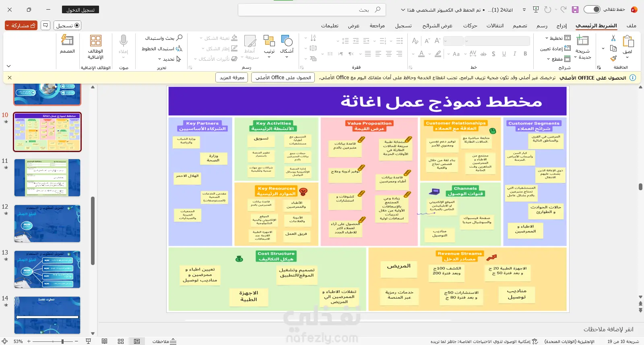Viewport: 644px width, 345px height.
Task: Click the Record (تسجيل) button
Action: click(x=68, y=25)
